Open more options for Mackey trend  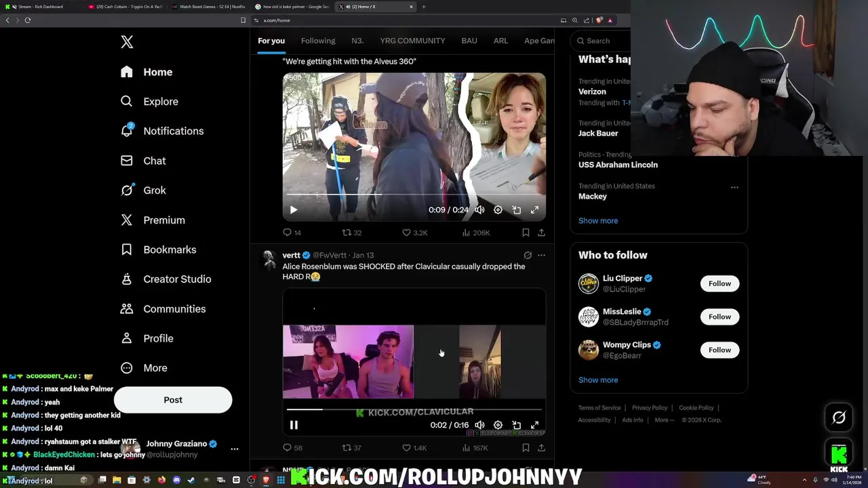pos(734,187)
